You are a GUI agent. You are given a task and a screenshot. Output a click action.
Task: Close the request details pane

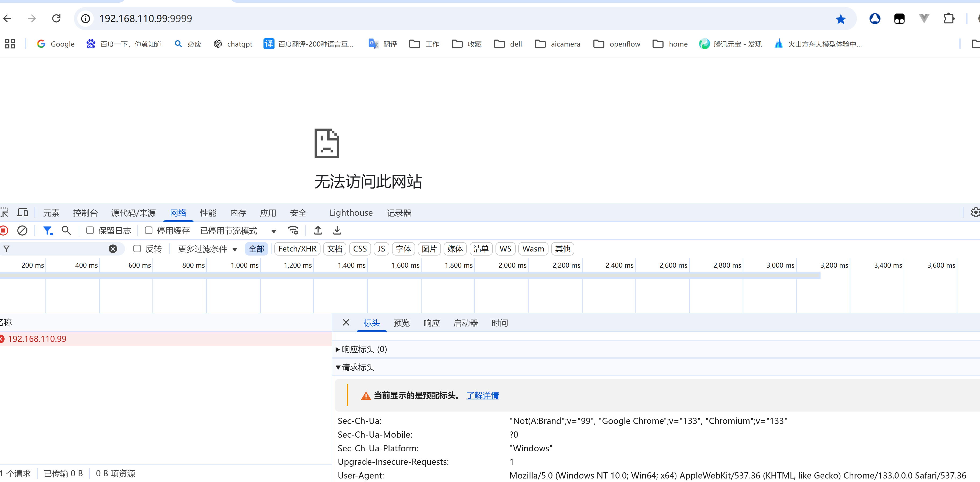[346, 322]
